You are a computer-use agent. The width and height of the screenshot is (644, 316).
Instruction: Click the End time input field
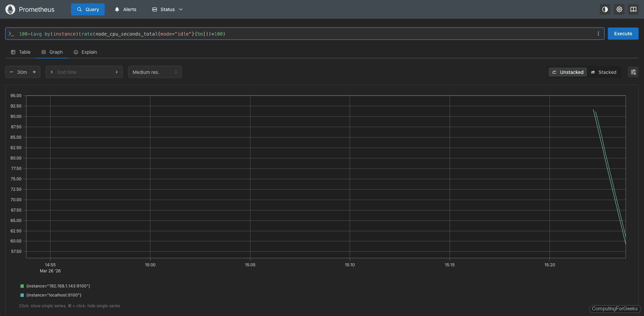pyautogui.click(x=80, y=72)
